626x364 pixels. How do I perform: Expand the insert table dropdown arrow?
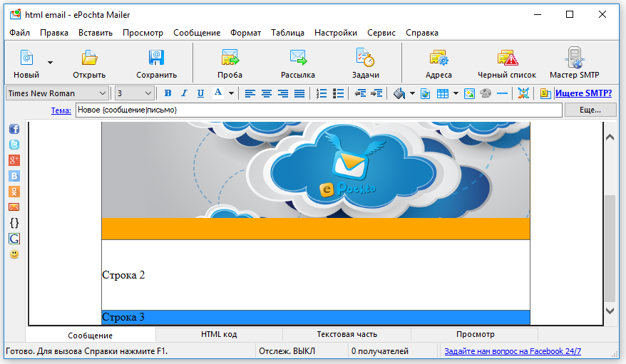tap(456, 94)
